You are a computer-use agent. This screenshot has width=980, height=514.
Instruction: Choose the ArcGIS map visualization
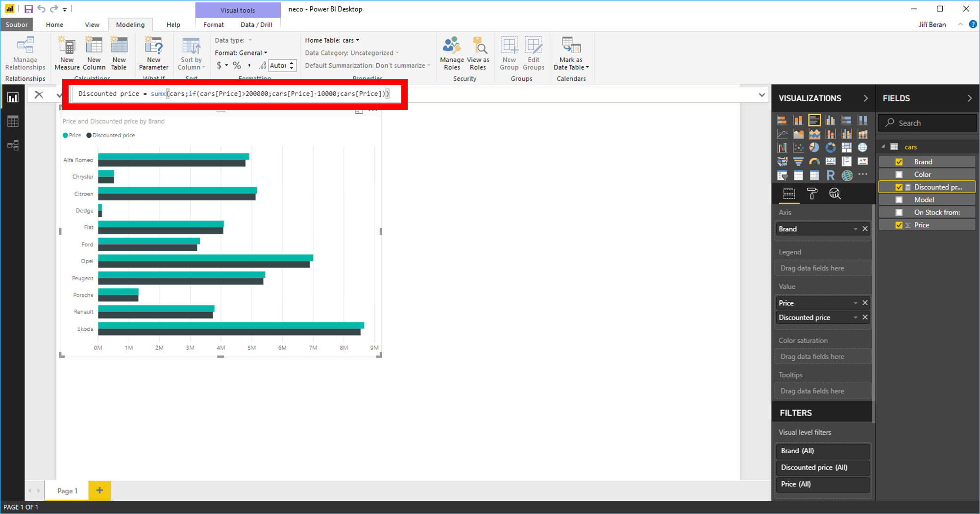tap(847, 175)
